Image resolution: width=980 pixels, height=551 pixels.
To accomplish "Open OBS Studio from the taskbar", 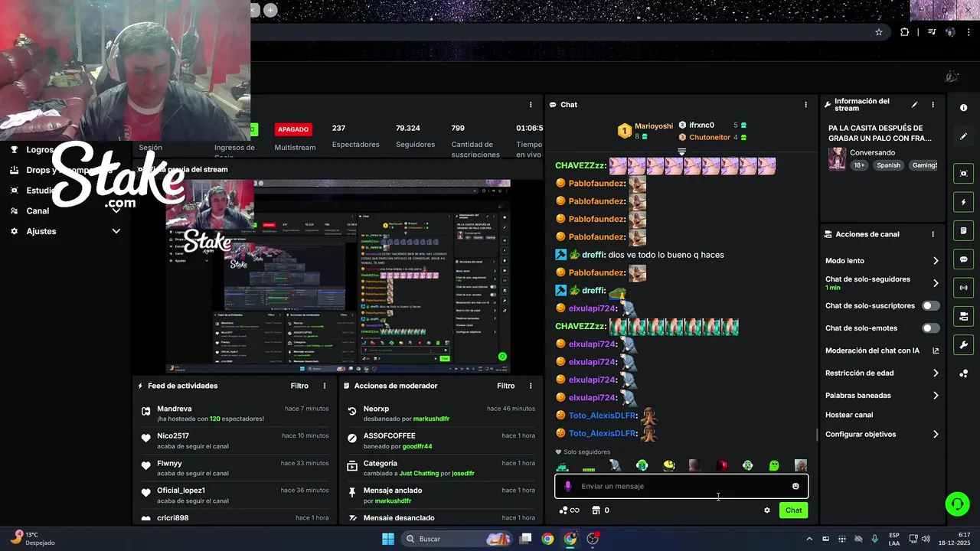I will pos(593,539).
